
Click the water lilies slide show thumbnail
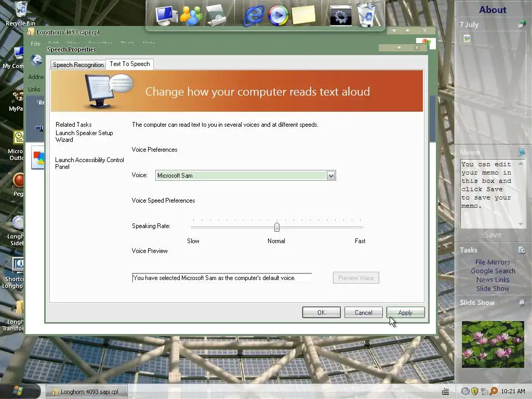[x=493, y=344]
